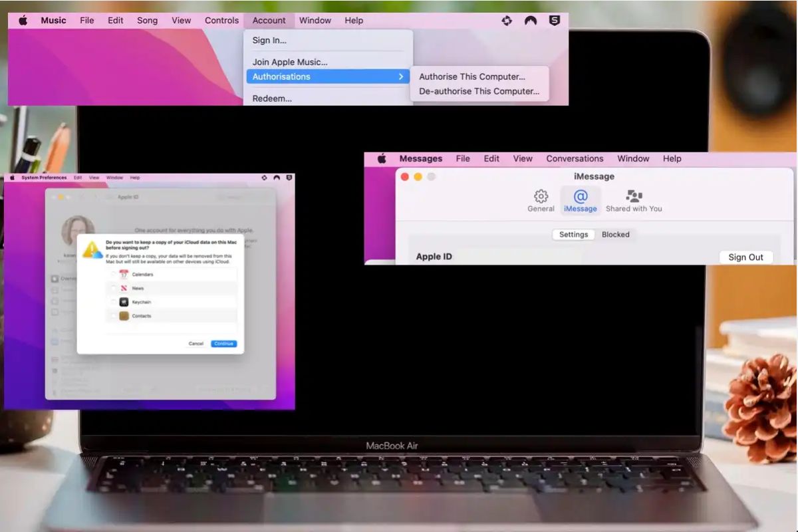Screen dimensions: 798x532
Task: Select the General icon in Messages preferences
Action: coord(541,199)
